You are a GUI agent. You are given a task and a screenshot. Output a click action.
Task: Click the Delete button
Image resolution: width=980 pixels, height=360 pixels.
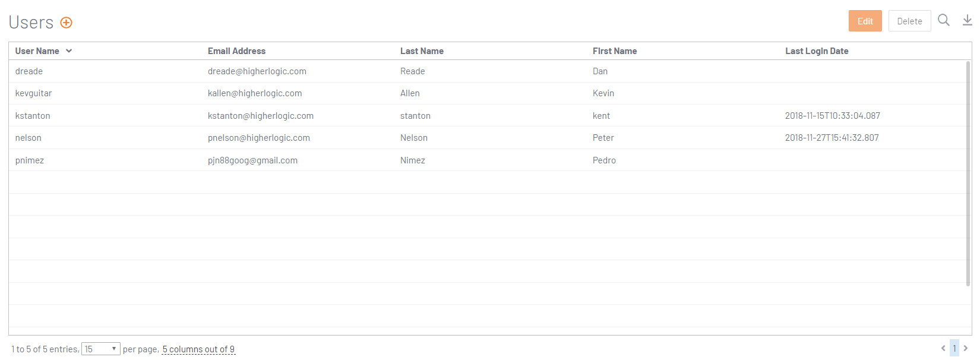coord(910,21)
